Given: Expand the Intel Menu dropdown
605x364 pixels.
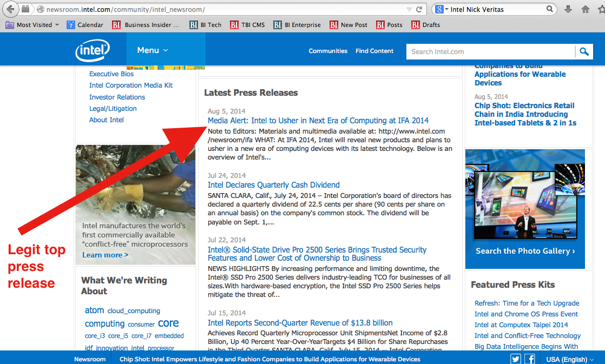Looking at the screenshot, I should point(152,50).
